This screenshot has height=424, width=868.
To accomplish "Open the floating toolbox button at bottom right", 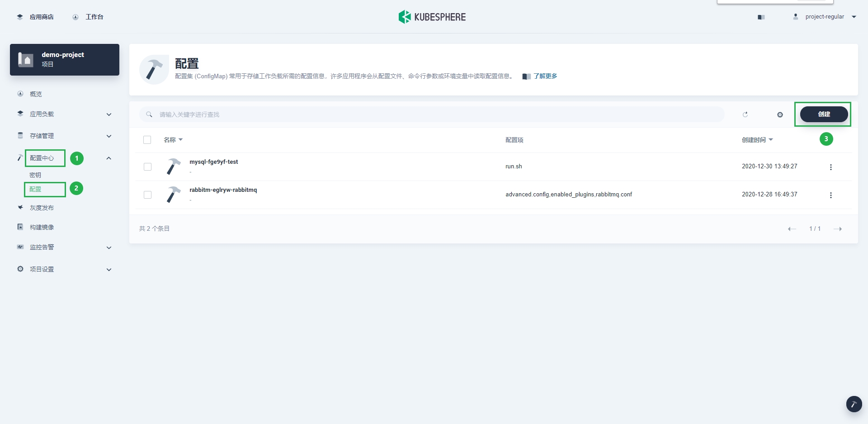I will pos(854,404).
